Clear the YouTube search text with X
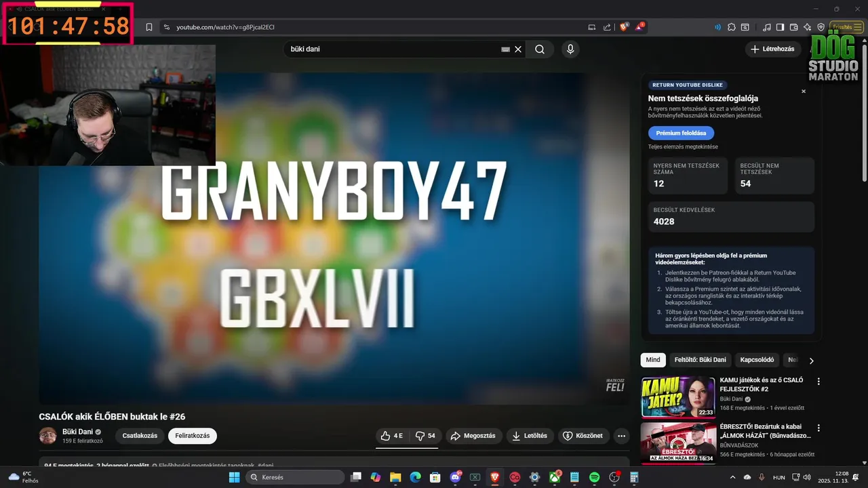This screenshot has width=868, height=488. 518,49
